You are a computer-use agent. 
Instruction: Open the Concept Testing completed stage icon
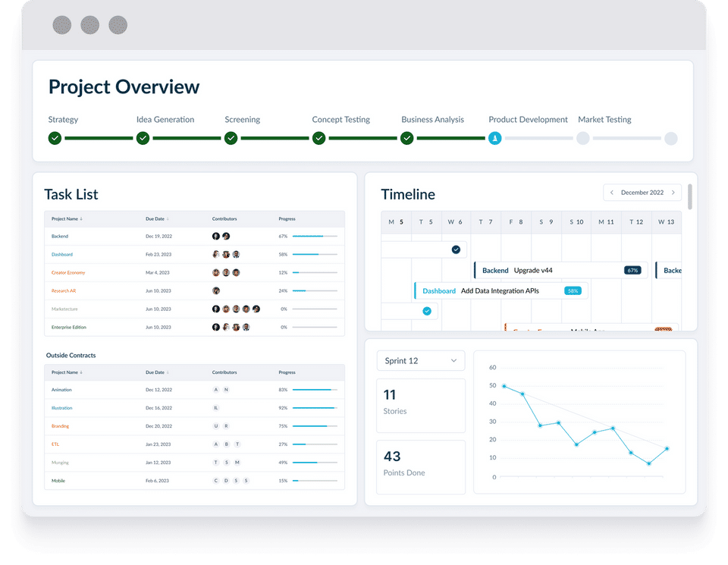point(319,138)
